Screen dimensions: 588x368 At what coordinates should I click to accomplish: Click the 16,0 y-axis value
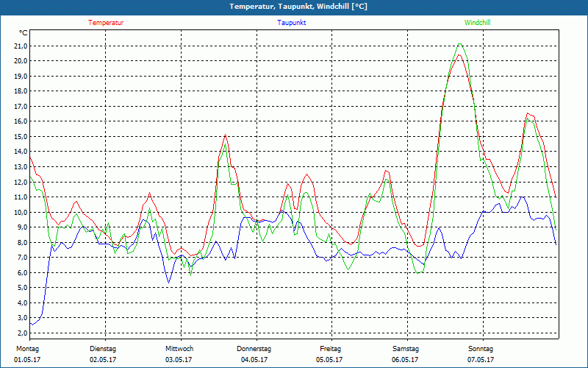pos(21,121)
